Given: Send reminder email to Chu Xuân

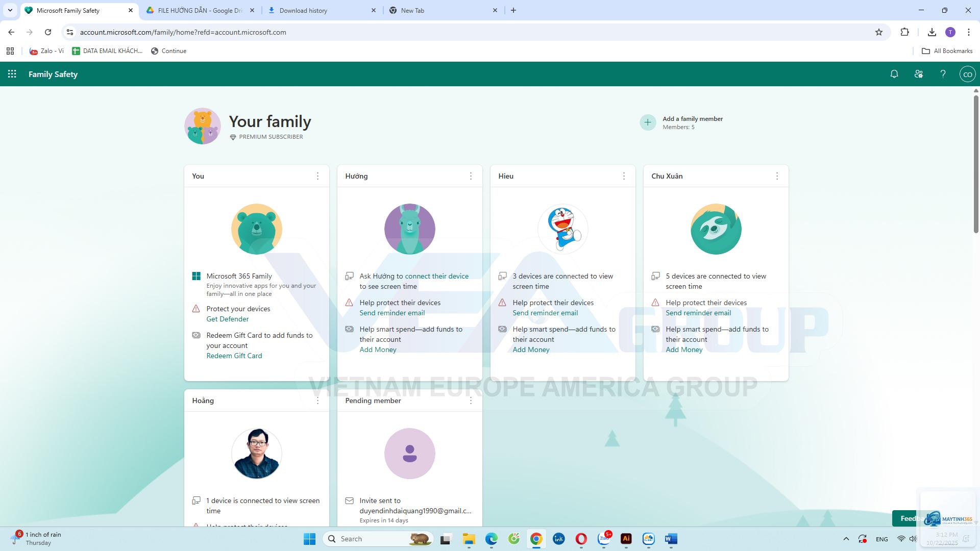Looking at the screenshot, I should click(x=698, y=313).
